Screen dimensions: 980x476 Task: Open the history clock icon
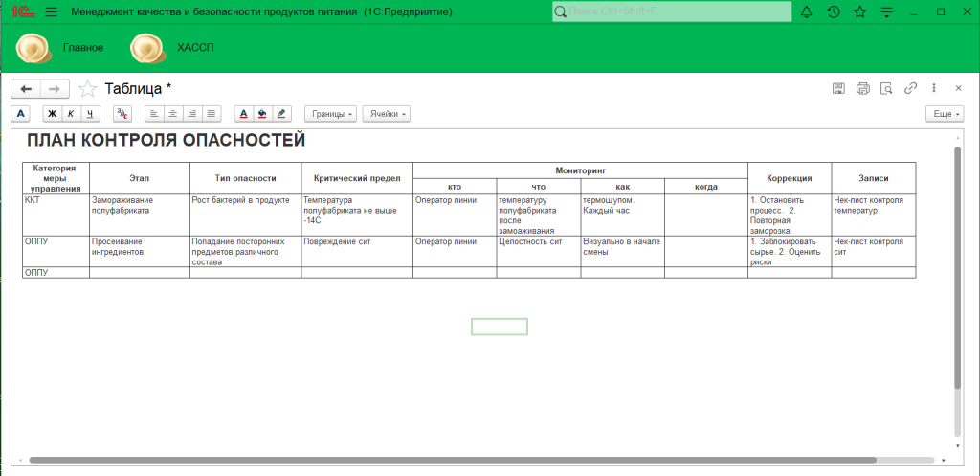834,11
